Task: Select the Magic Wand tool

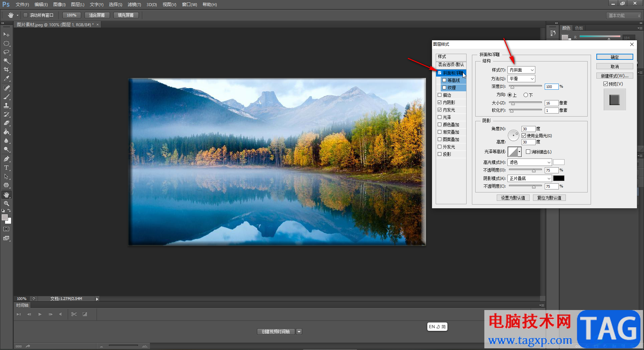Action: [x=6, y=61]
